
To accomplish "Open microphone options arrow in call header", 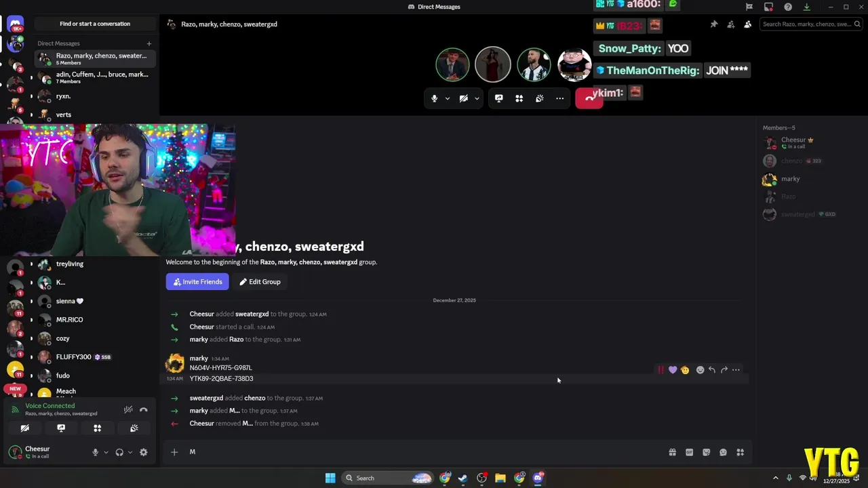I will click(x=447, y=98).
